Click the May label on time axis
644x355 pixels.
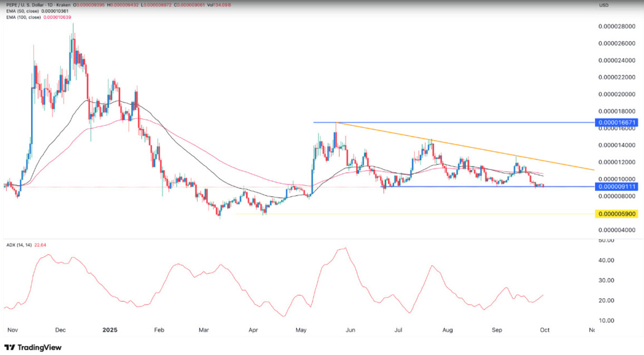point(301,330)
